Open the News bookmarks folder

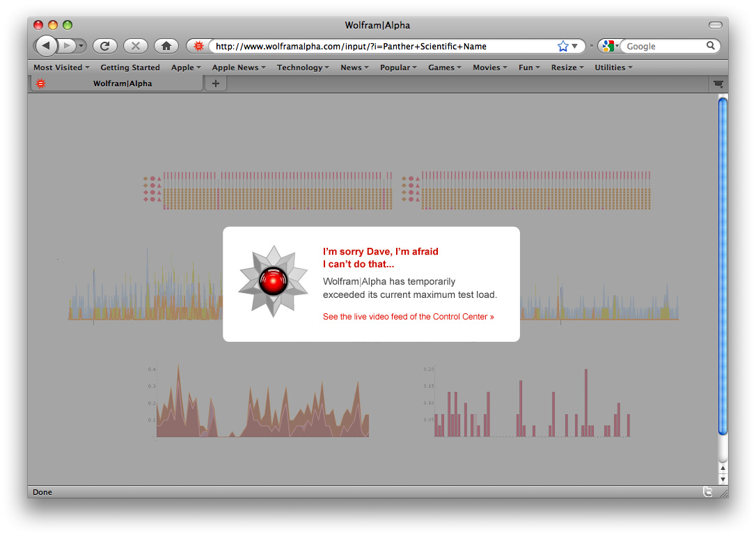click(354, 68)
